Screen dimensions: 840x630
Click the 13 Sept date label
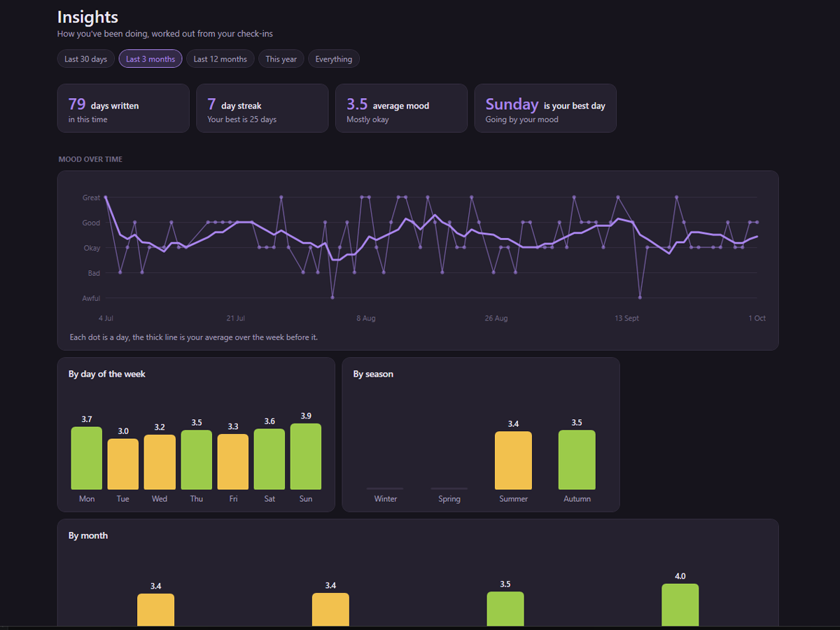[626, 318]
